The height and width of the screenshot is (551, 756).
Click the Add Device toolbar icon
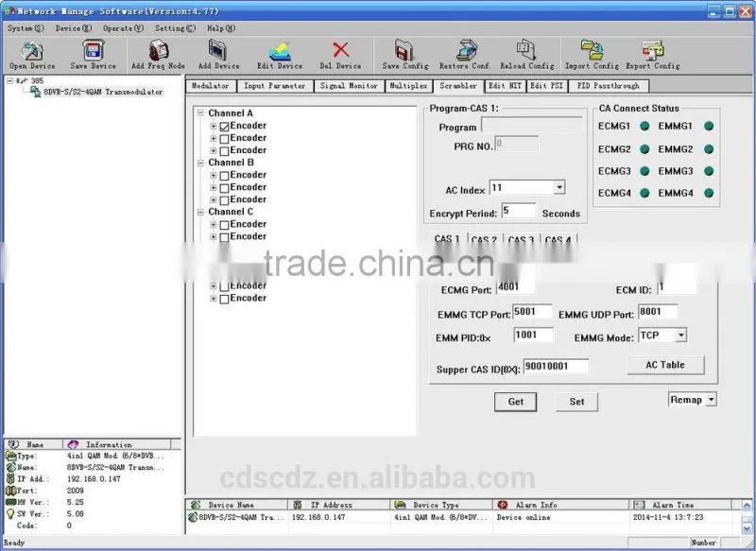coord(218,50)
